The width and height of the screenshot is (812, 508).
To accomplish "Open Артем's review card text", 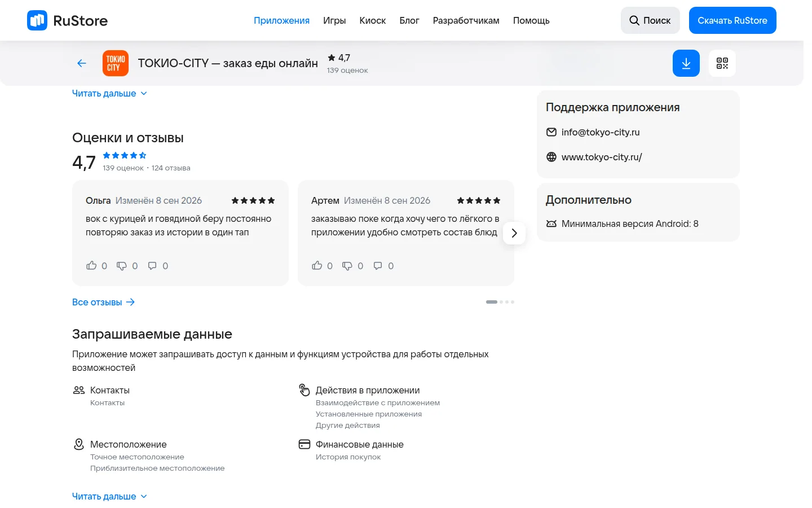I will [x=405, y=225].
